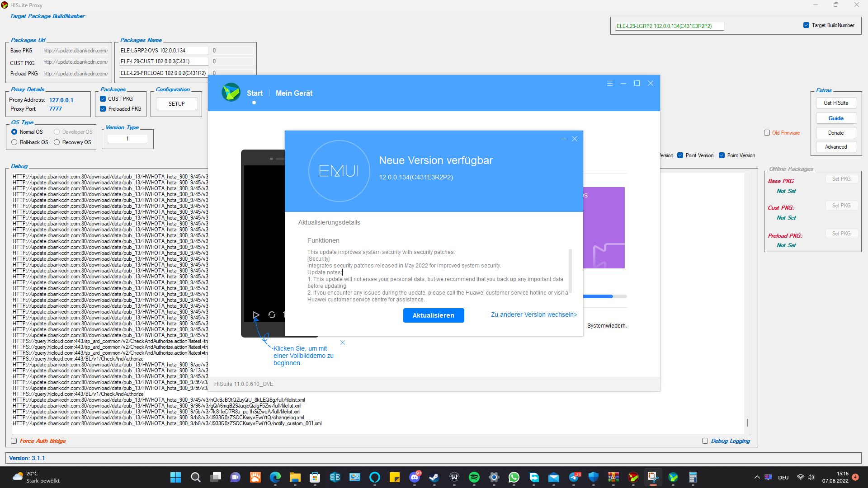This screenshot has width=868, height=488.
Task: Open the HiSuite hamburger menu icon
Action: click(x=610, y=83)
